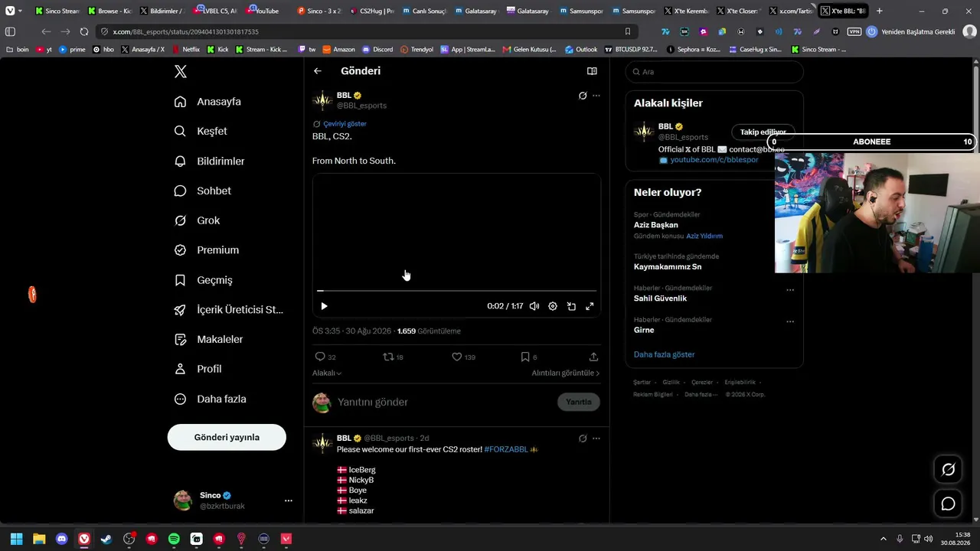Click Çeviriyi göster on the post

(x=345, y=124)
